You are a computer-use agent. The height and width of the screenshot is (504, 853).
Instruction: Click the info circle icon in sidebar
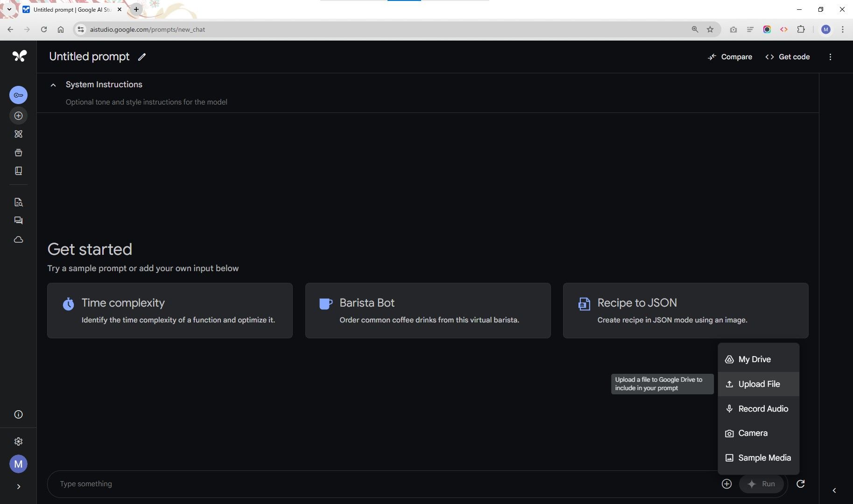[18, 414]
